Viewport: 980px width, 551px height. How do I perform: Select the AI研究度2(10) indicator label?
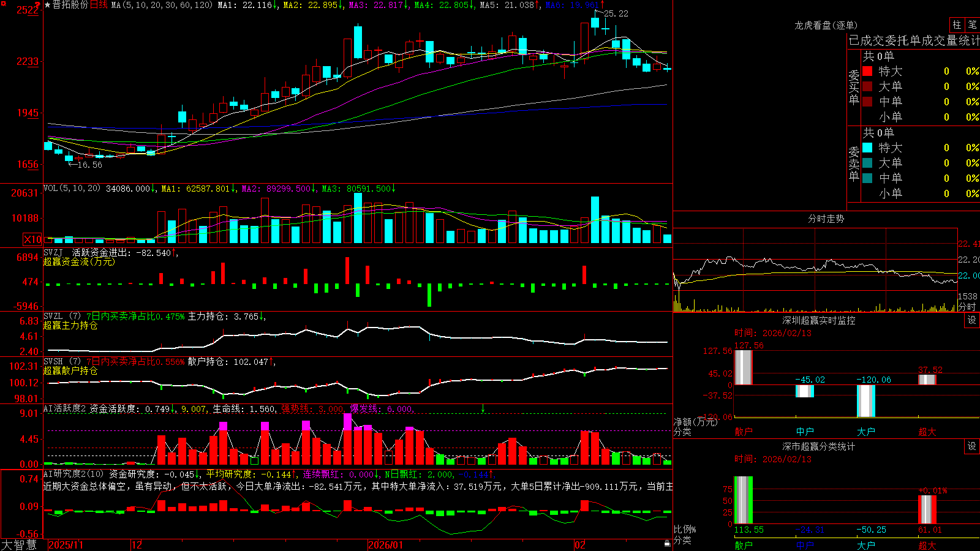73,474
